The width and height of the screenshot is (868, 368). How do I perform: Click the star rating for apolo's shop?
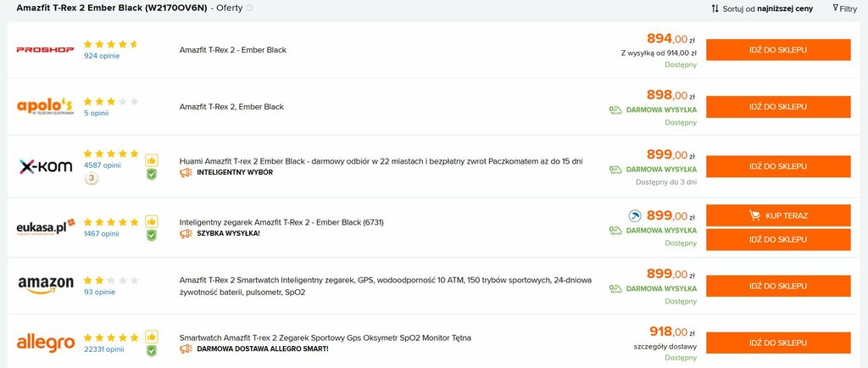pyautogui.click(x=111, y=102)
